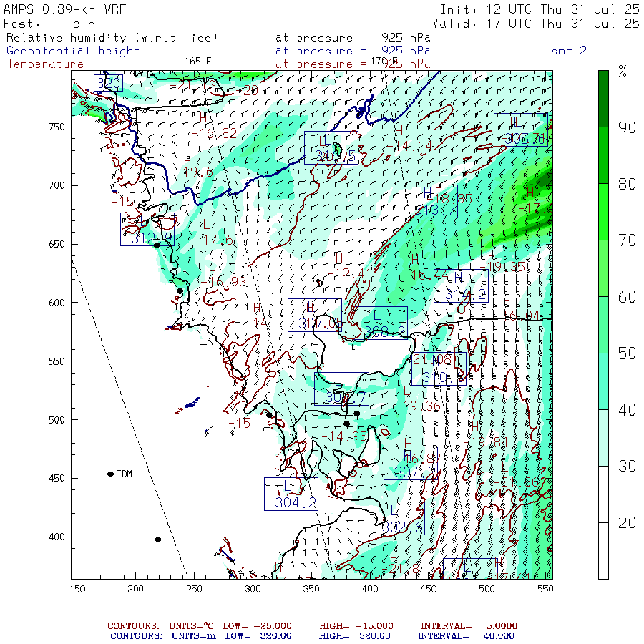This screenshot has height=644, width=644.
Task: Click the red contour legend 'INTERVAL= 5.0000'
Action: (469, 626)
